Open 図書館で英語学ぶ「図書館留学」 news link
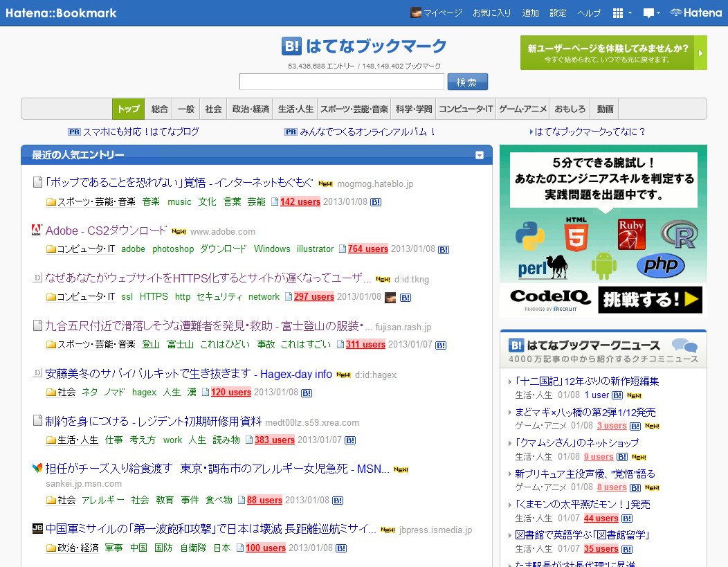Image resolution: width=728 pixels, height=567 pixels. tap(582, 535)
